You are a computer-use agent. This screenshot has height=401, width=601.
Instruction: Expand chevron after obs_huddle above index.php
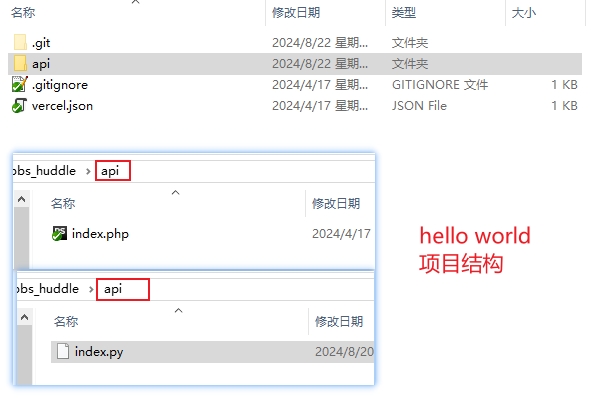point(88,171)
